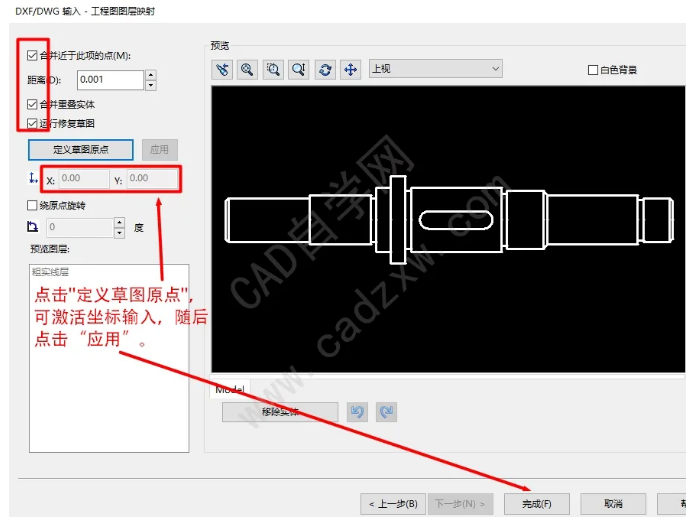696x520 pixels.
Task: Click the rotate view icon
Action: coord(325,70)
